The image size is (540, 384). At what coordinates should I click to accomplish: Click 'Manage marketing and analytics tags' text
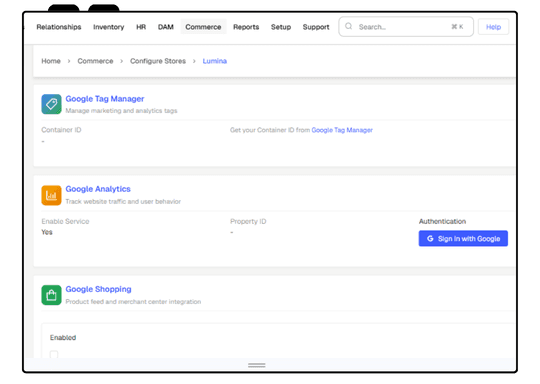(x=121, y=111)
